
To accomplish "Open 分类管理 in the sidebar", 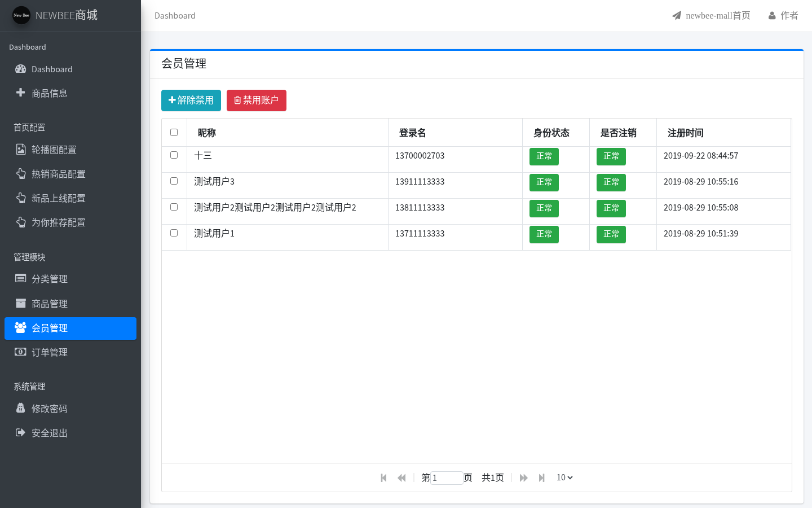I will pyautogui.click(x=70, y=279).
